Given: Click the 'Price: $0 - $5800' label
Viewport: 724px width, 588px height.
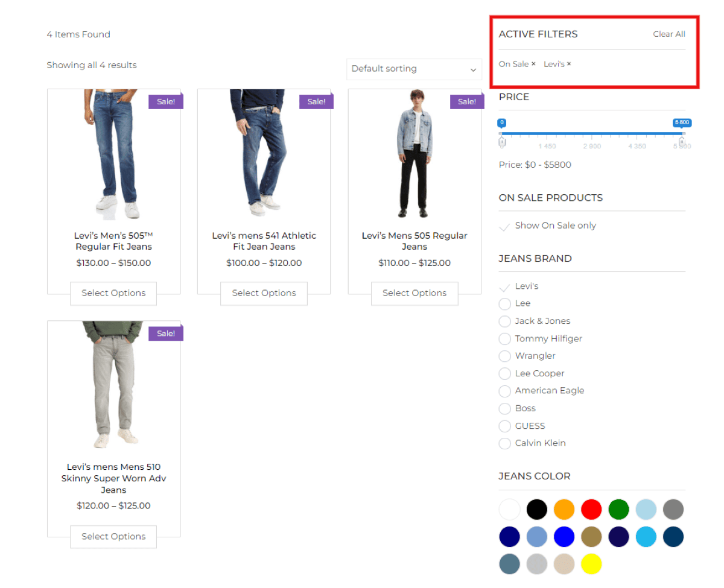Looking at the screenshot, I should click(x=535, y=165).
